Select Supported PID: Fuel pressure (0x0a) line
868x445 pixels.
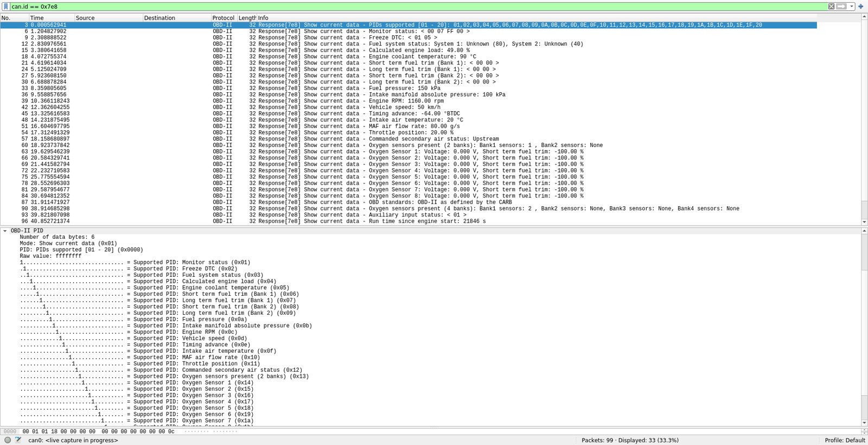pyautogui.click(x=133, y=320)
